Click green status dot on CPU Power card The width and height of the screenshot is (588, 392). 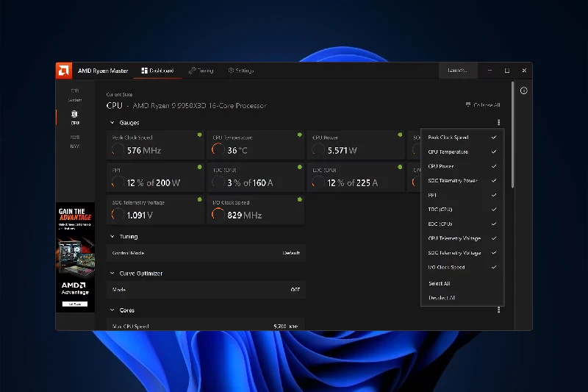coord(400,135)
